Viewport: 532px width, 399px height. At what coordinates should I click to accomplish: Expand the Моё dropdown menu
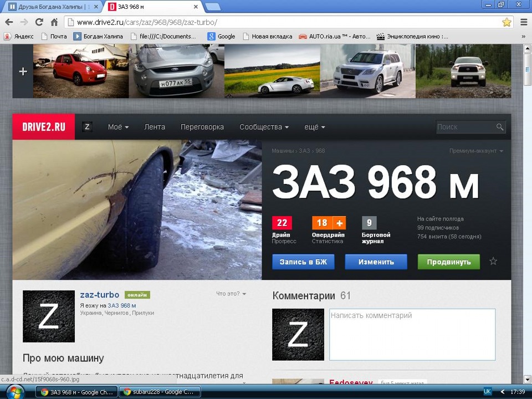click(118, 127)
